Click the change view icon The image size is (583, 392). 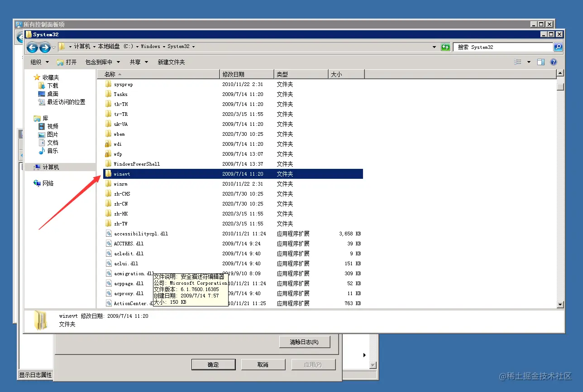tap(518, 62)
